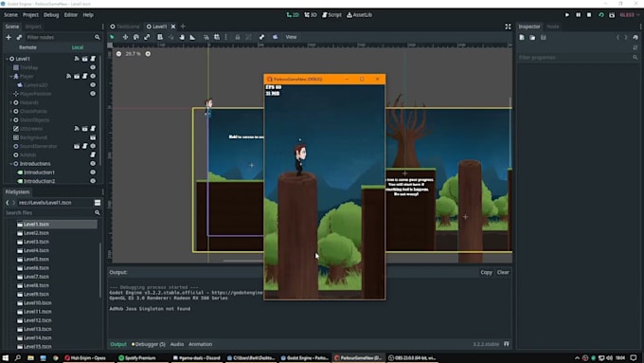Expand the StaticObjects node
644x363 pixels.
coord(11,120)
